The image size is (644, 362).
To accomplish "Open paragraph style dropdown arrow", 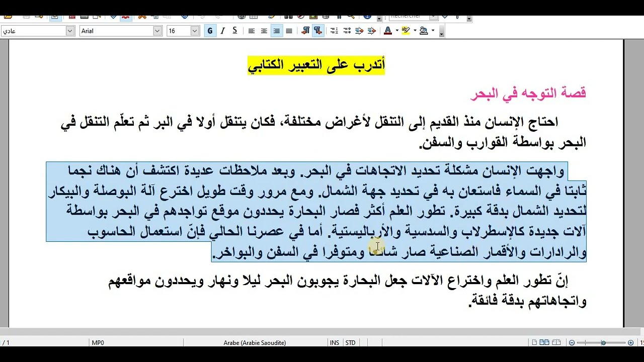I will [x=70, y=31].
